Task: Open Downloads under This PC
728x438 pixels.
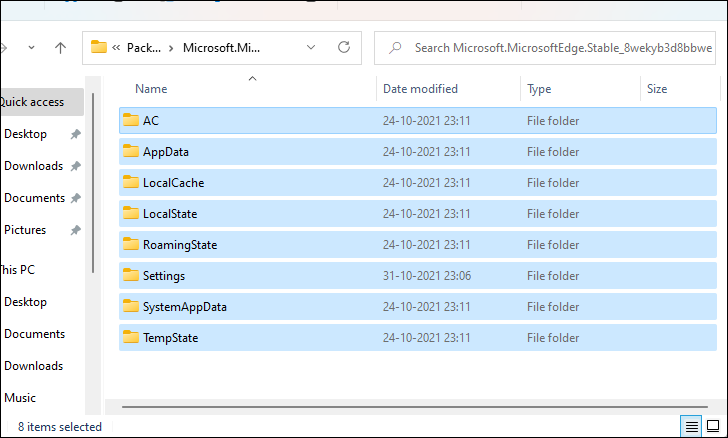Action: click(33, 366)
